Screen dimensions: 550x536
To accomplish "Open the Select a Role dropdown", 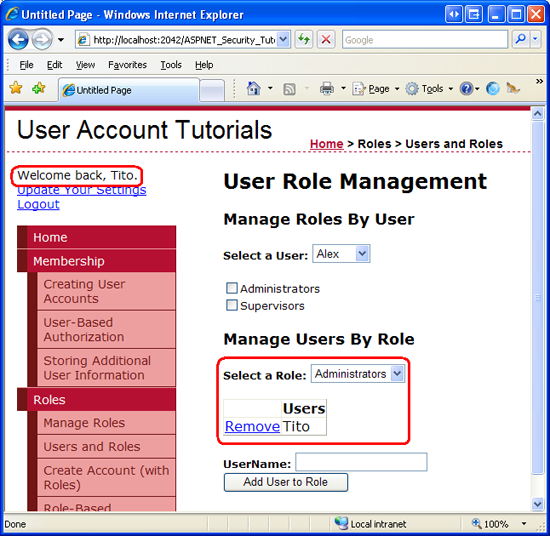I will pyautogui.click(x=358, y=374).
